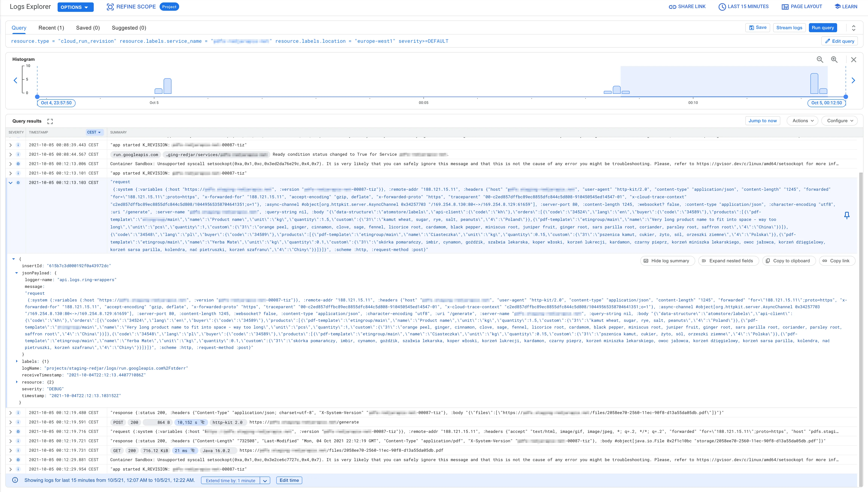Save the current query
868x492 pixels.
pos(758,28)
